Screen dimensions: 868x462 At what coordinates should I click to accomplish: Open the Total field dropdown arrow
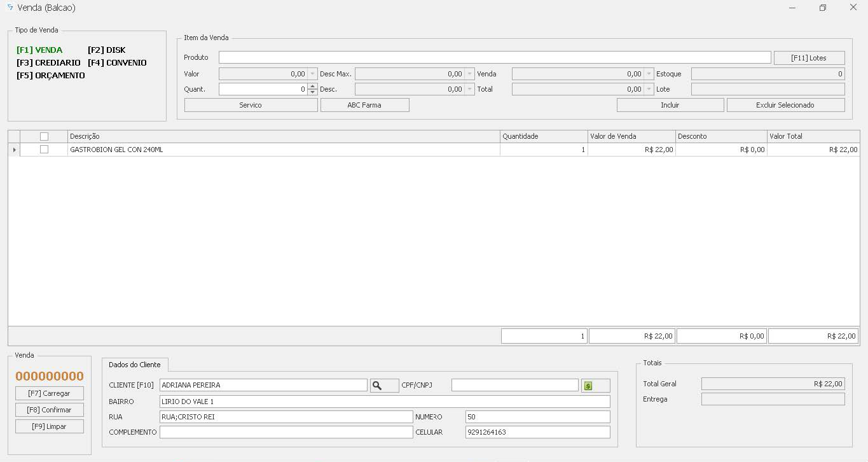(649, 89)
